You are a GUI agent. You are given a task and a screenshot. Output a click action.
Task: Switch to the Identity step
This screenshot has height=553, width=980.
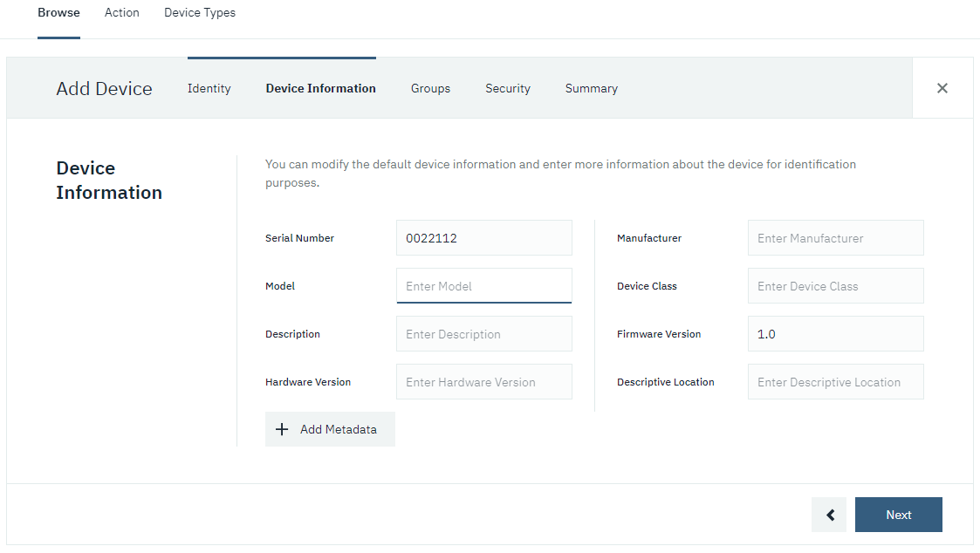point(209,88)
